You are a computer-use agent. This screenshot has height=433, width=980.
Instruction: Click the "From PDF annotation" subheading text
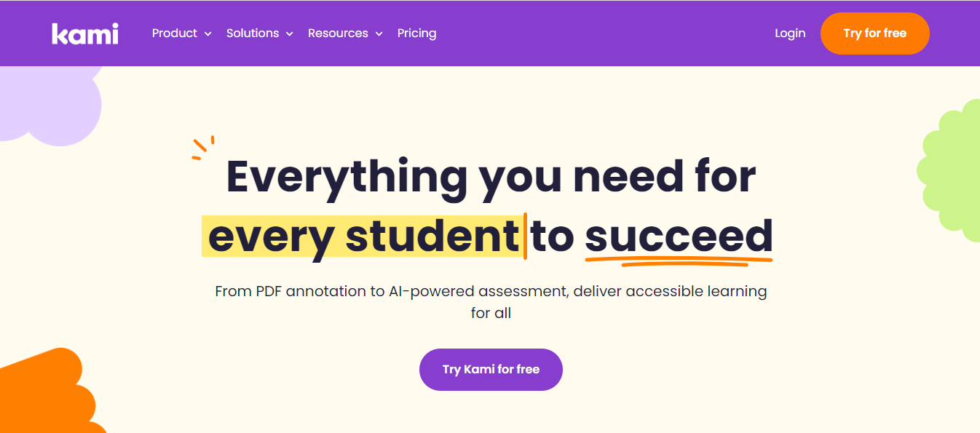491,292
